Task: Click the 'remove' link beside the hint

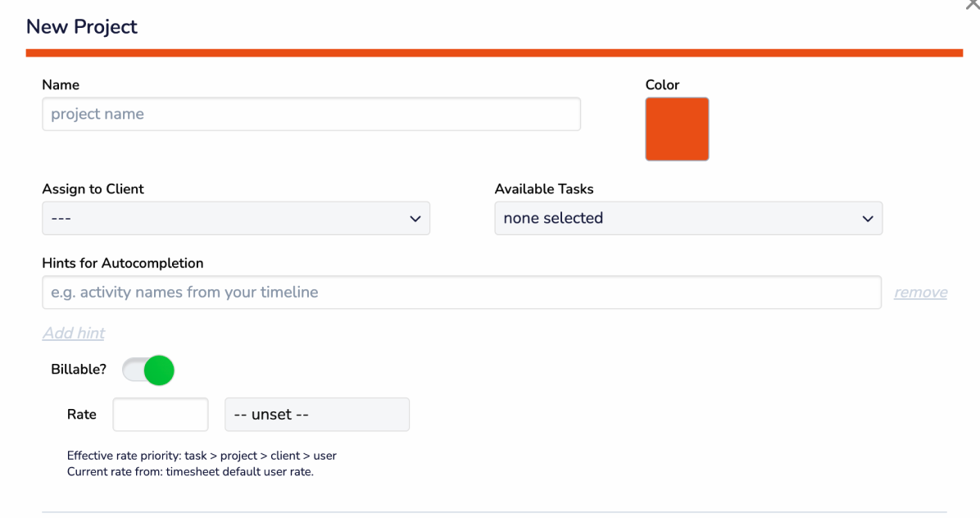Action: [920, 293]
